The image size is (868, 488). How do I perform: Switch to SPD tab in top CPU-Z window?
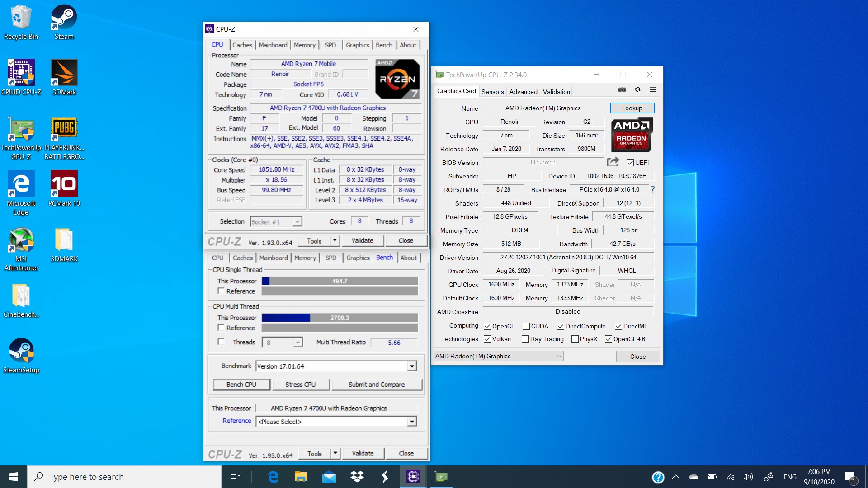pyautogui.click(x=330, y=45)
